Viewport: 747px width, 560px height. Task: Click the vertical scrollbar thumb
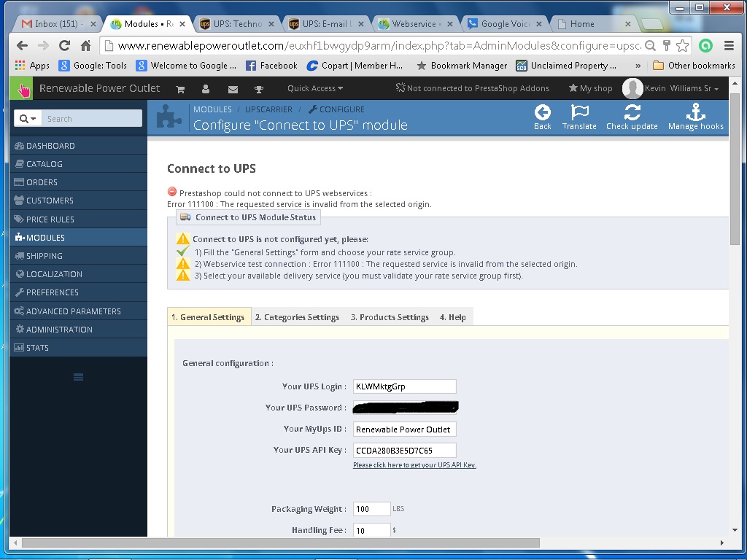pyautogui.click(x=734, y=169)
